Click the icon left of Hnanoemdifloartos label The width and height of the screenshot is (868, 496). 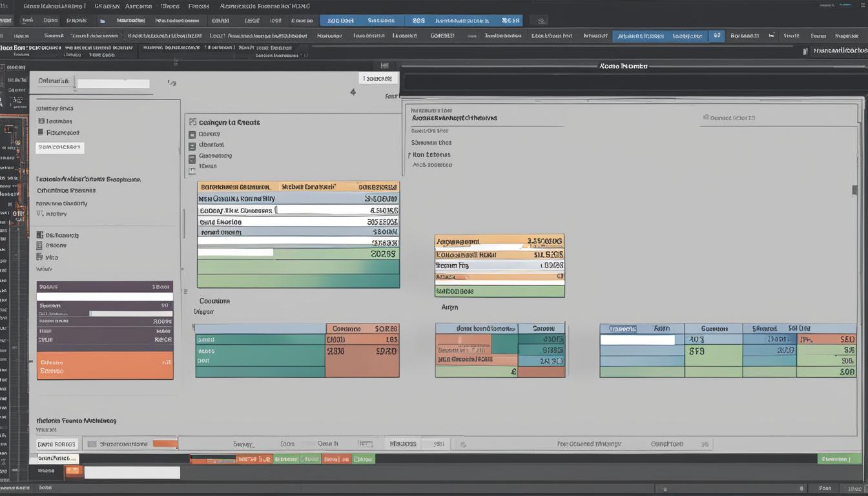coord(805,51)
